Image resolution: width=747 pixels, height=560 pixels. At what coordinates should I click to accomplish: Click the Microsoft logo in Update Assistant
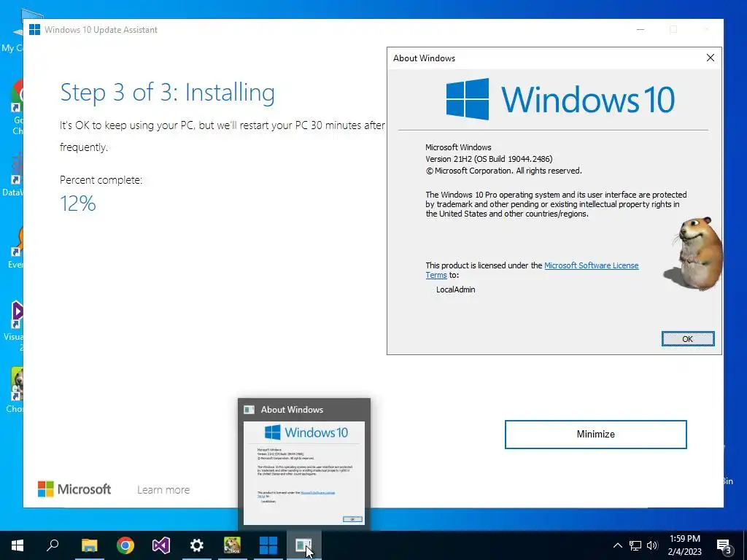(x=74, y=489)
